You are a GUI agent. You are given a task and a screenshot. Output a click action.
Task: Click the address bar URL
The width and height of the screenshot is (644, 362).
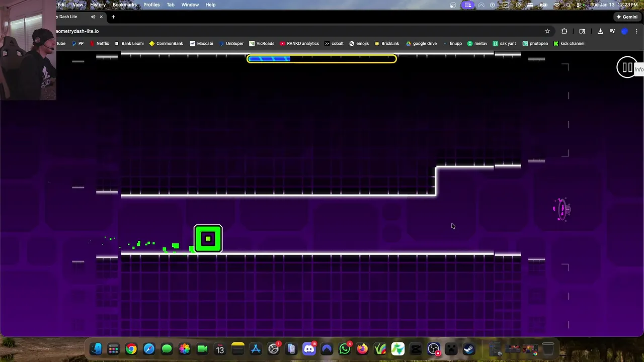click(x=77, y=31)
